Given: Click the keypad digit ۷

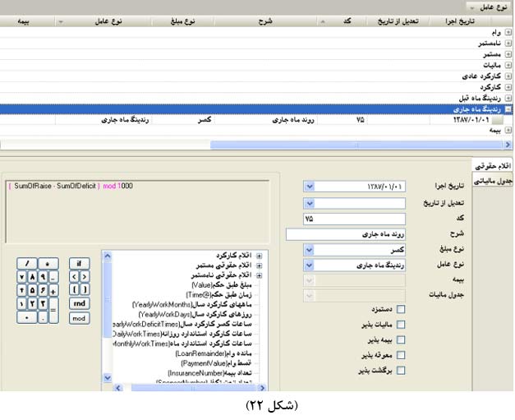Looking at the screenshot, I should (21, 277).
